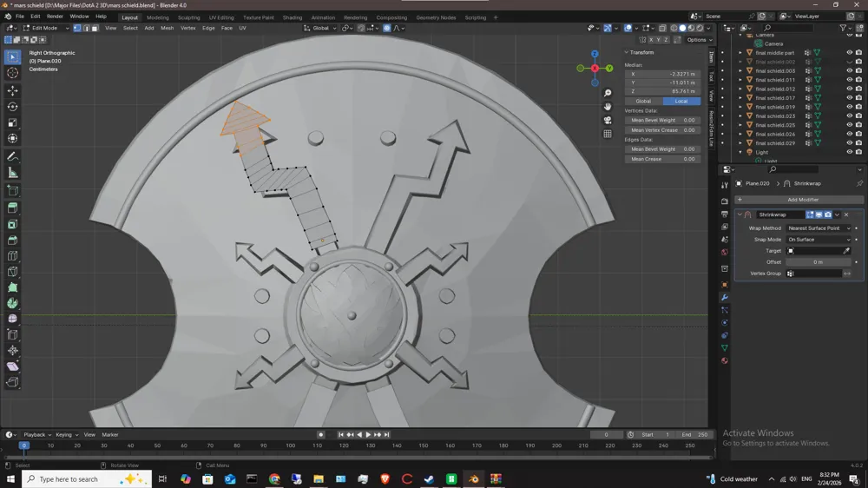Open the Modeling workspace tab
Screen dimensions: 868x488
click(158, 17)
